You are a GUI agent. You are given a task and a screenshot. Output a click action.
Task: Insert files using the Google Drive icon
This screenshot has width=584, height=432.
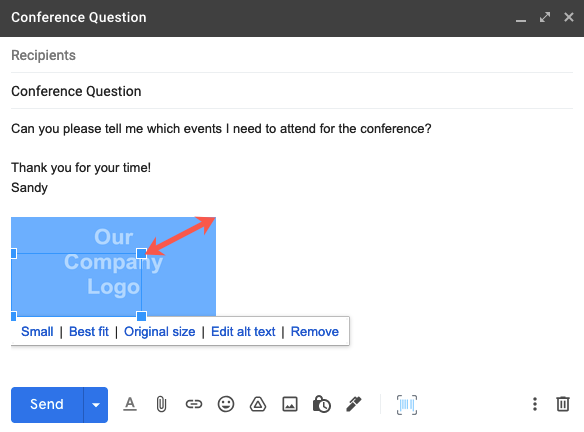[258, 404]
